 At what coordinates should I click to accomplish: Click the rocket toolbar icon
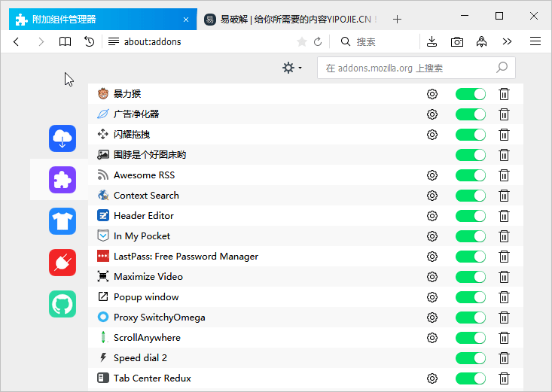click(482, 41)
